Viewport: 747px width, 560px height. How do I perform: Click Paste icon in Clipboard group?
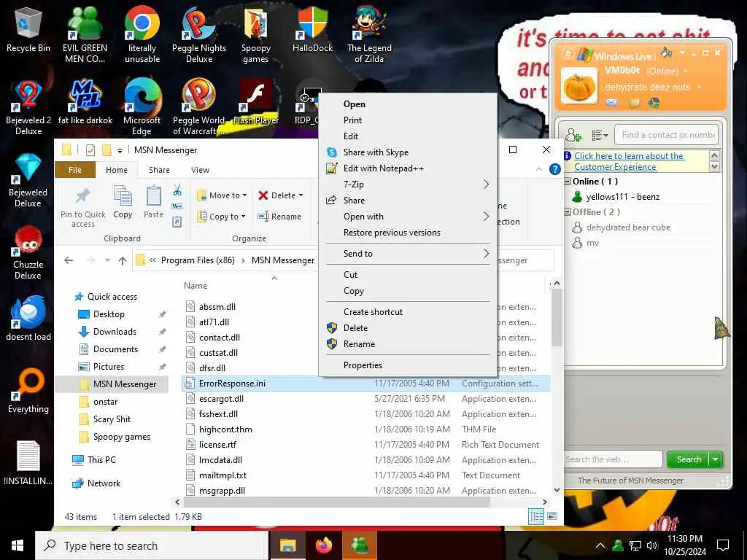coord(153,202)
